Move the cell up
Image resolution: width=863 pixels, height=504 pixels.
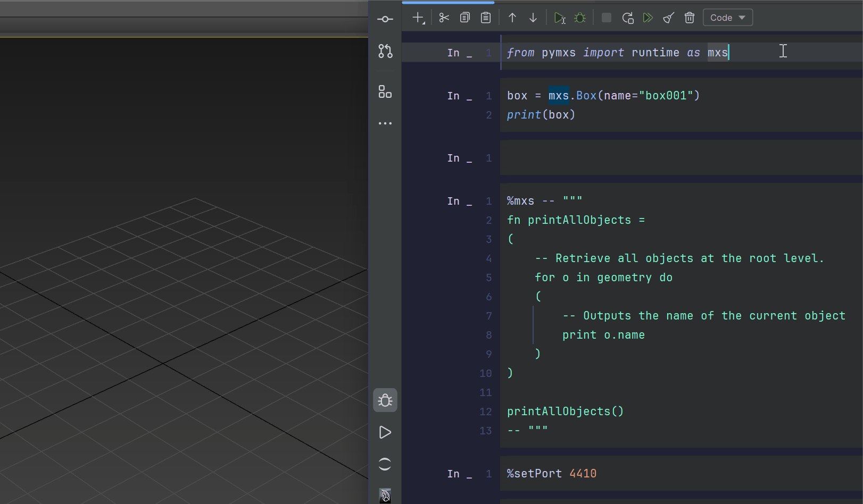click(512, 18)
